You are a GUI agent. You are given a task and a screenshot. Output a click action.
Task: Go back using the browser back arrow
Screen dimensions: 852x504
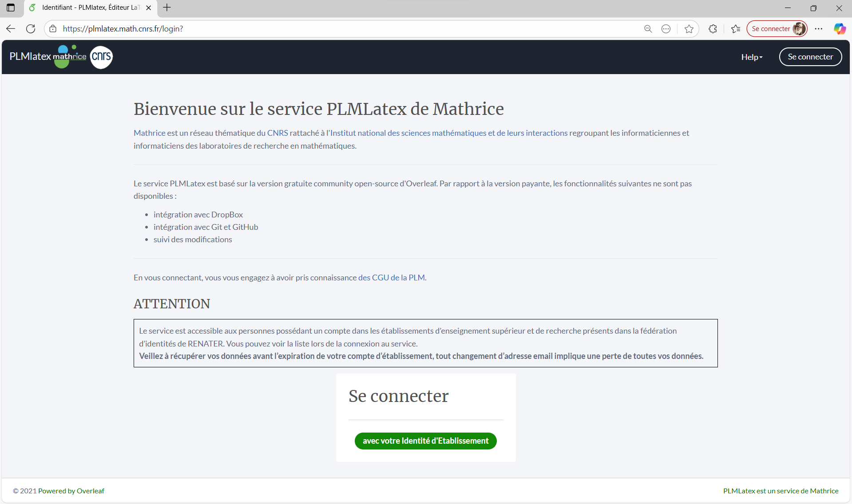pyautogui.click(x=11, y=29)
